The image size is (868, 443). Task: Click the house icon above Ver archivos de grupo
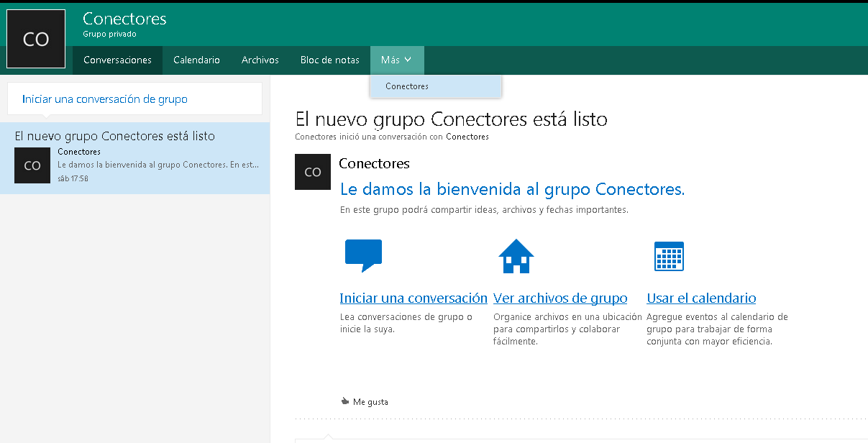[x=516, y=256]
